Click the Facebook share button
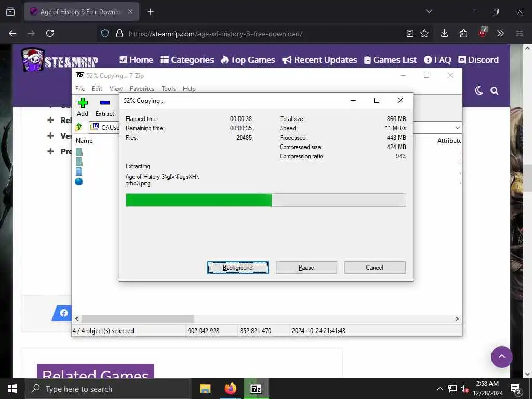 point(61,313)
